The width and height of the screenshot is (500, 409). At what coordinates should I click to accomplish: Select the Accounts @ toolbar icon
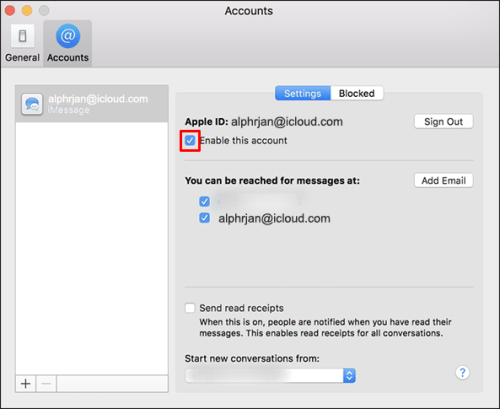(68, 36)
